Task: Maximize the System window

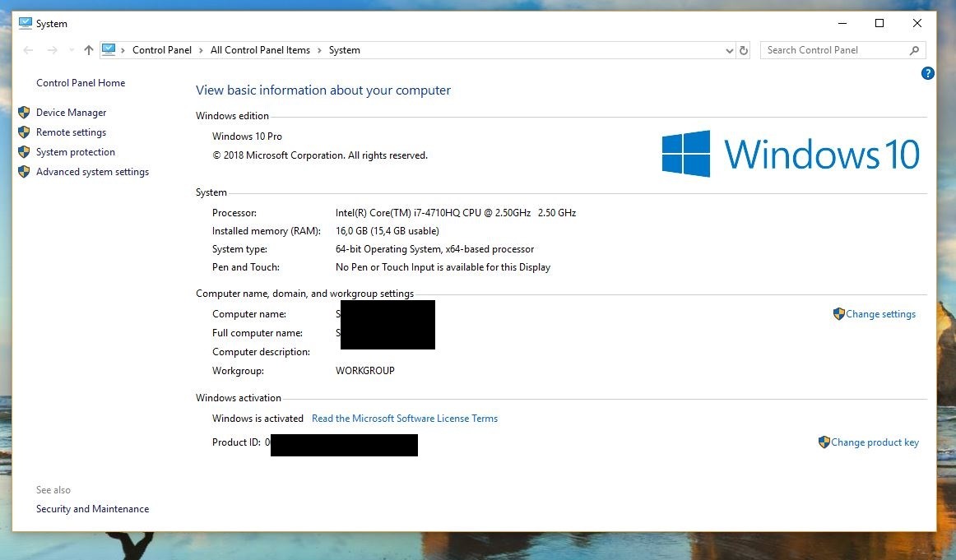Action: (879, 23)
